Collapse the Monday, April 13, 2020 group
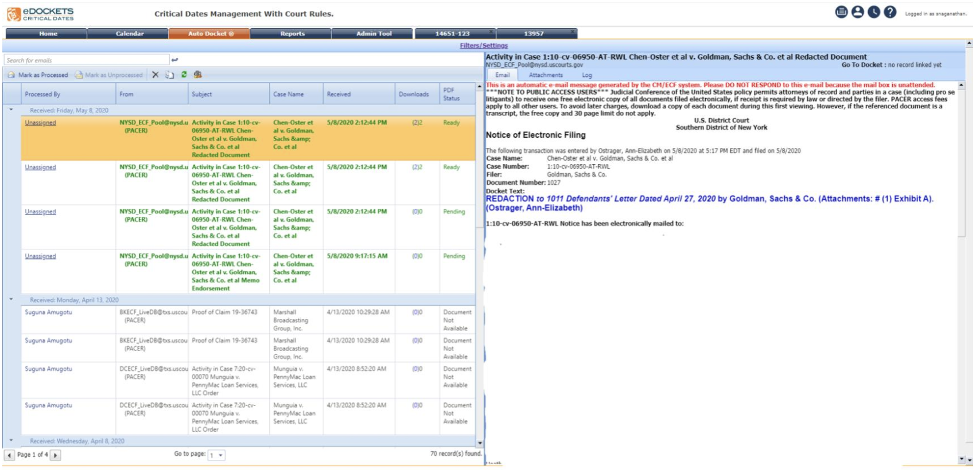 point(11,299)
